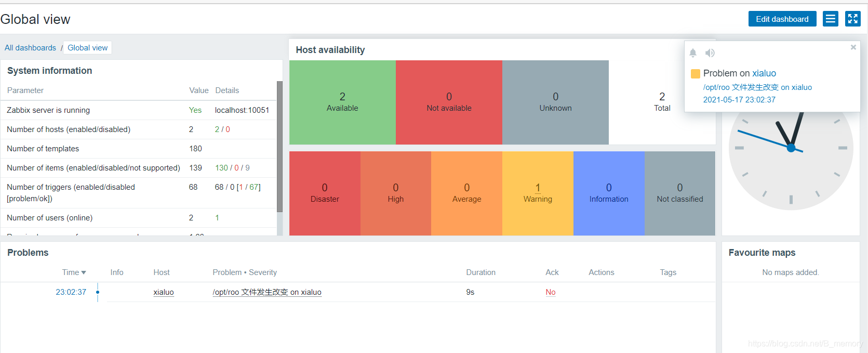Open problem time 23:02:37 link

tap(71, 292)
